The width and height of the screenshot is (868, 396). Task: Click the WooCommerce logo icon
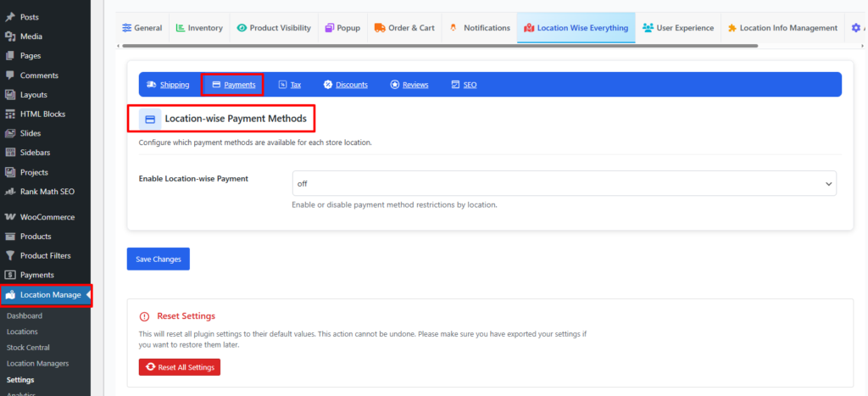pos(10,217)
